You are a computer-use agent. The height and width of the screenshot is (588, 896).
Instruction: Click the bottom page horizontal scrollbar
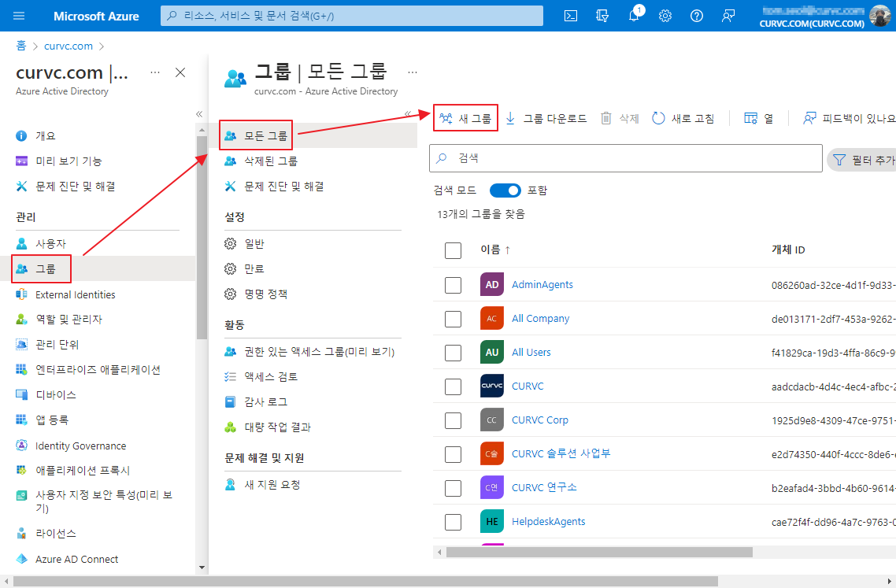click(x=365, y=581)
